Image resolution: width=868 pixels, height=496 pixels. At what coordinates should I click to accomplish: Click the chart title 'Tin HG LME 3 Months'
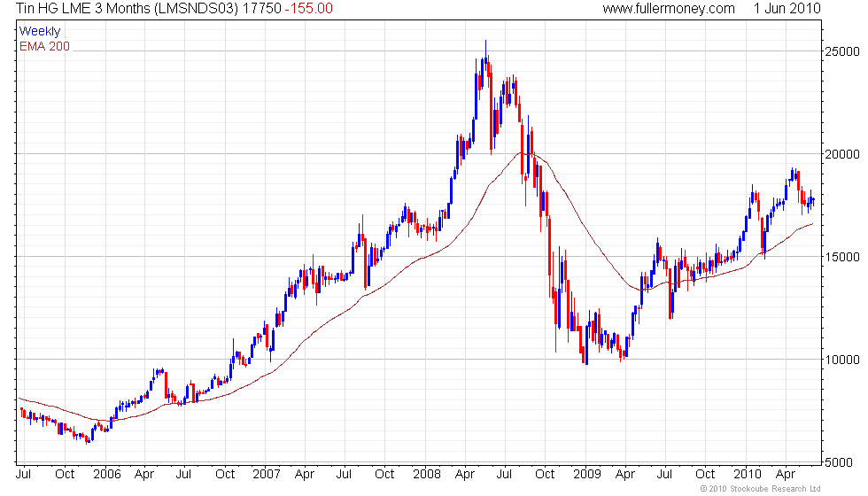coord(83,8)
